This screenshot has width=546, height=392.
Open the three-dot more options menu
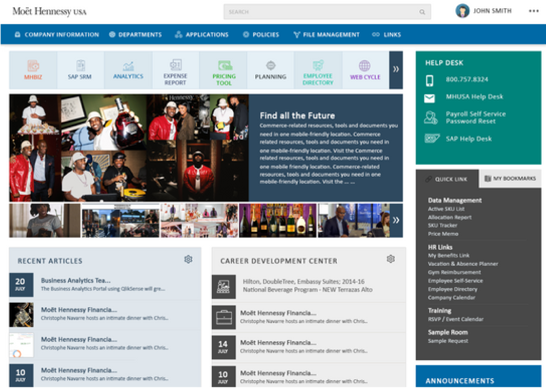(x=534, y=11)
